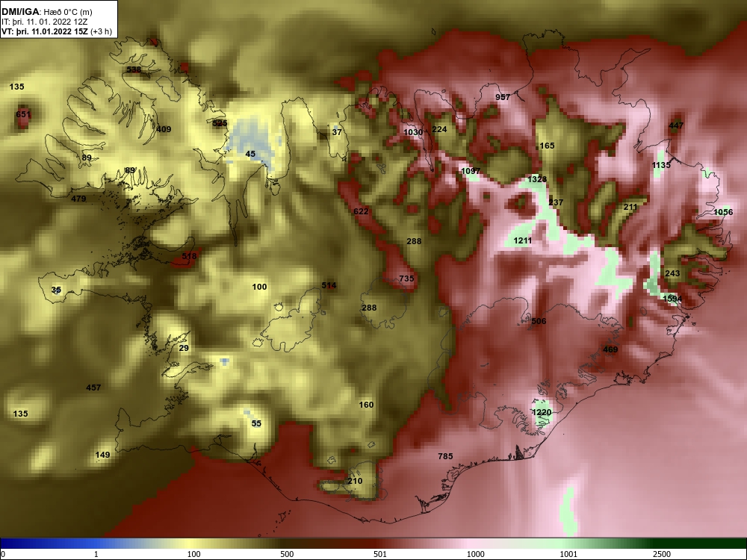The image size is (747, 560).
Task: Click the map value 243
Action: 672,273
